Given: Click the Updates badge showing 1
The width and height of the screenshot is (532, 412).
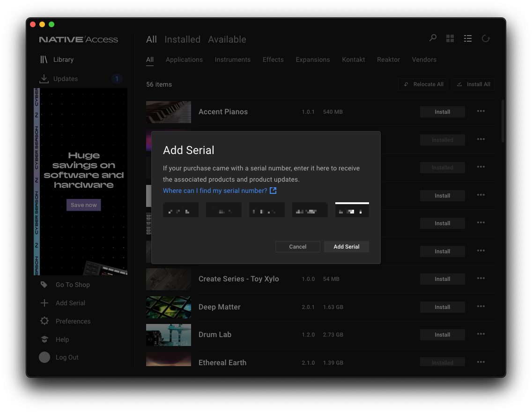Looking at the screenshot, I should [117, 79].
